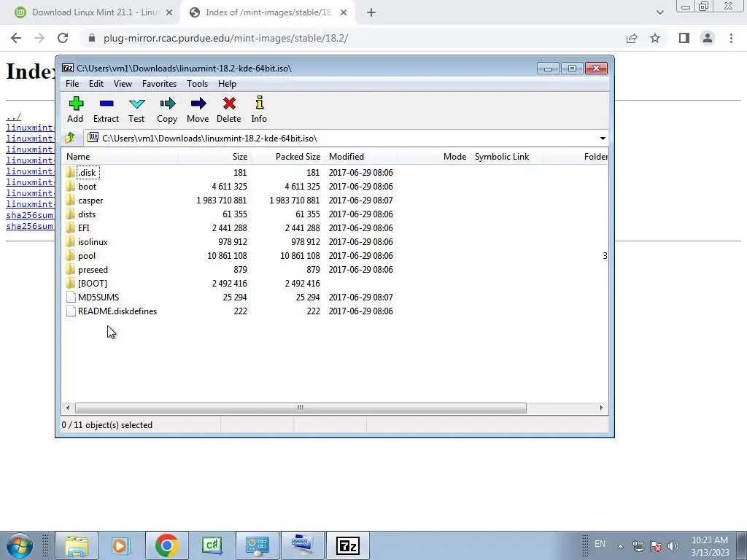Click the Move toolbar icon
Image resolution: width=747 pixels, height=560 pixels.
(x=198, y=109)
